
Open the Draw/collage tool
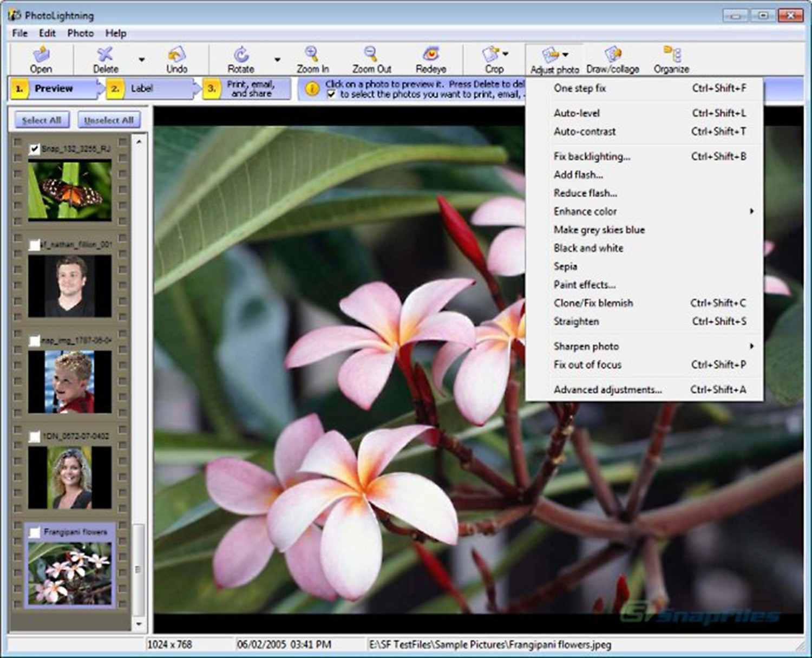click(613, 54)
